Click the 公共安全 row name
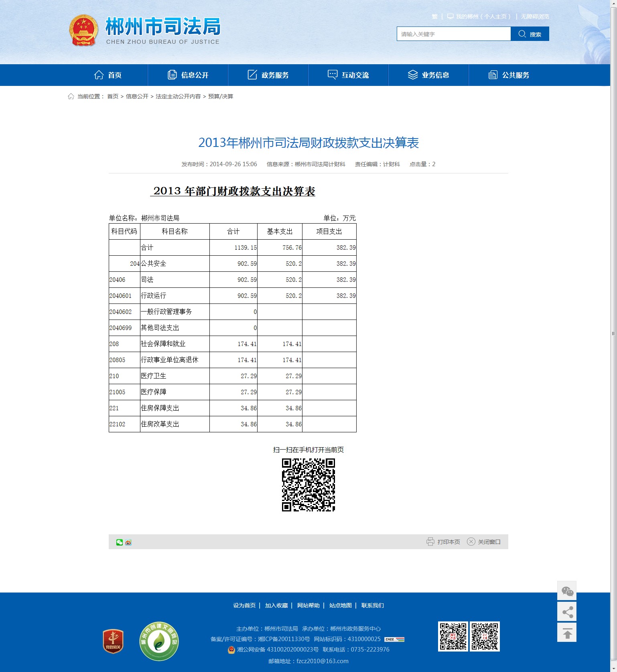The width and height of the screenshot is (617, 672). (154, 263)
